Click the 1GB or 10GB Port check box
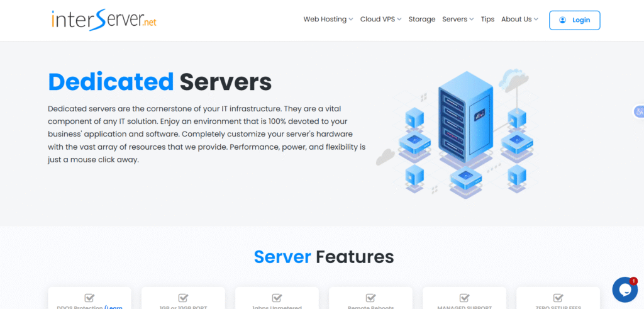This screenshot has width=644, height=309. [x=183, y=298]
